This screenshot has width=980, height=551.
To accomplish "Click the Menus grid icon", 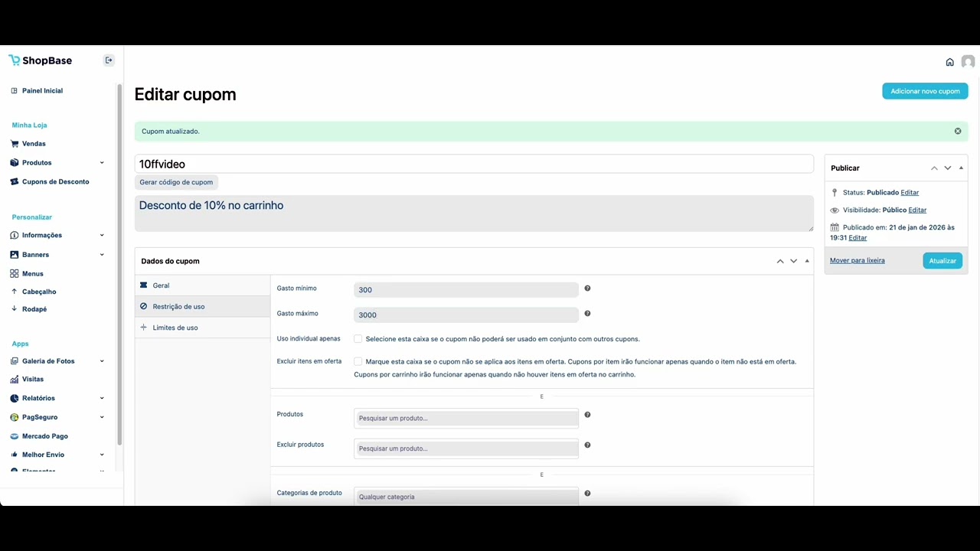I will pyautogui.click(x=15, y=273).
